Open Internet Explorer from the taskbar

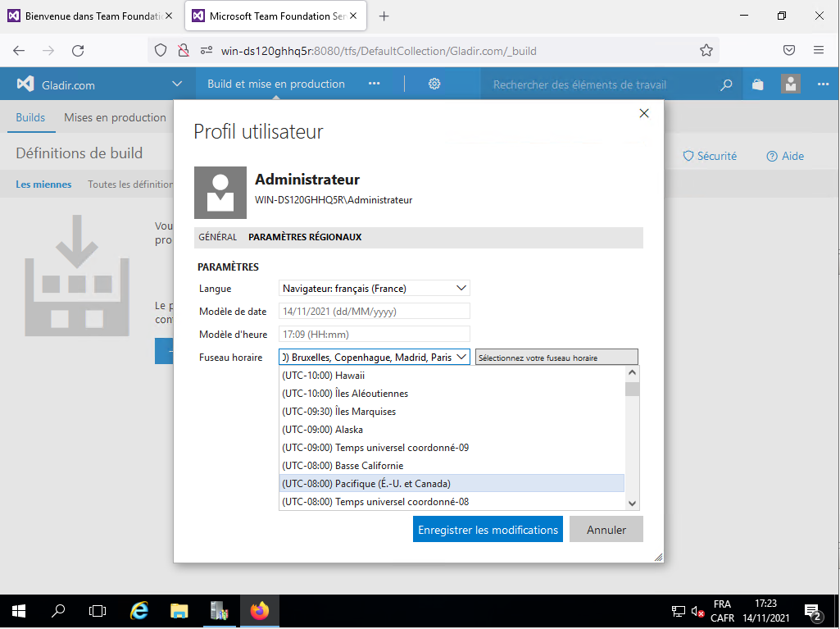(x=140, y=611)
